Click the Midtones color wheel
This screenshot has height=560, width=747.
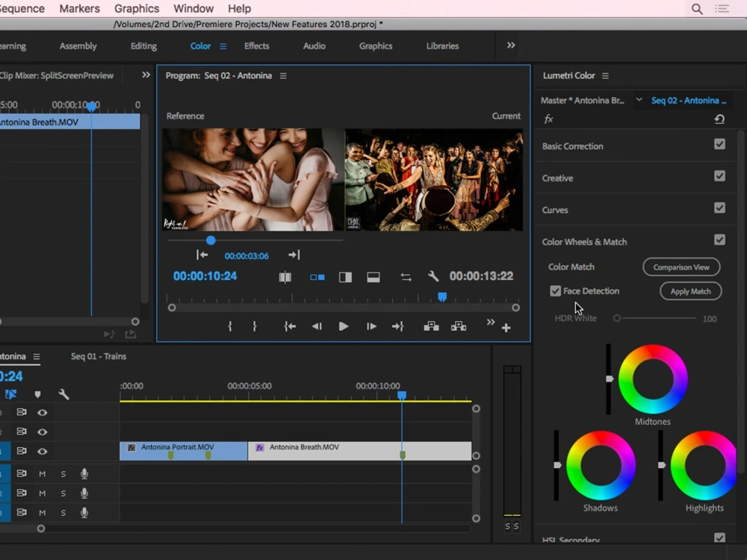652,379
